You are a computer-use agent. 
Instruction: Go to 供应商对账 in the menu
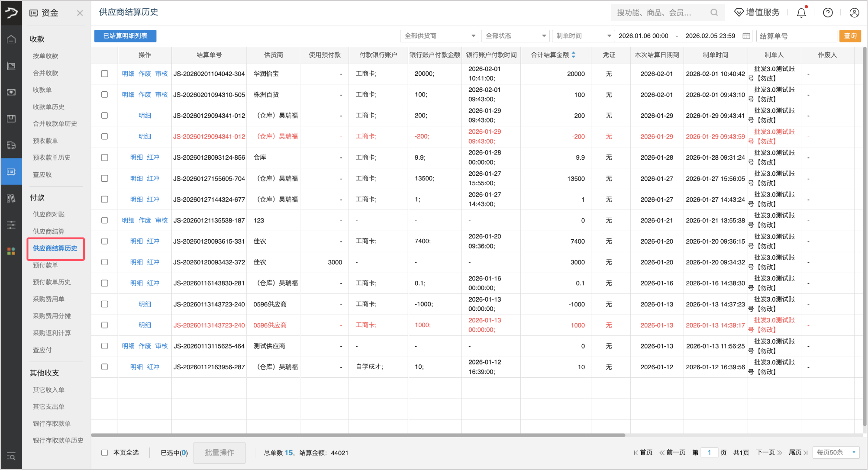click(x=48, y=214)
